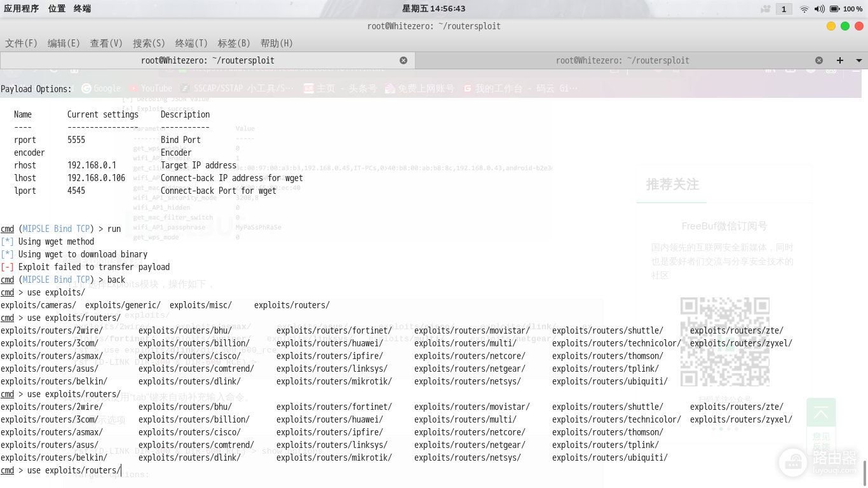Click the 'Current settings' column header
Image resolution: width=868 pixels, height=488 pixels.
(x=103, y=114)
